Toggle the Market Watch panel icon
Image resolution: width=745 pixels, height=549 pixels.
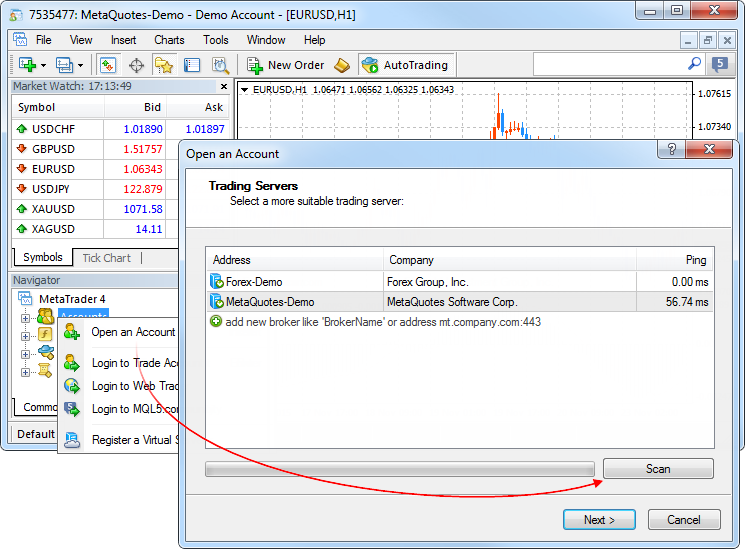108,65
